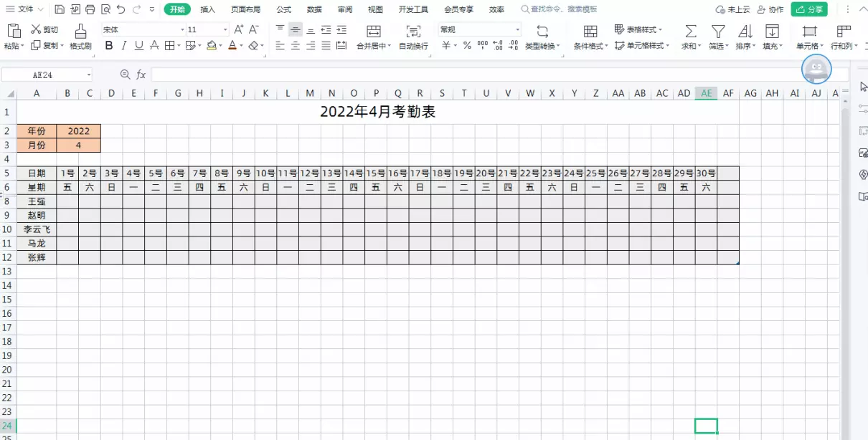Undo the last action
Viewport: 868px width, 440px height.
click(x=121, y=9)
